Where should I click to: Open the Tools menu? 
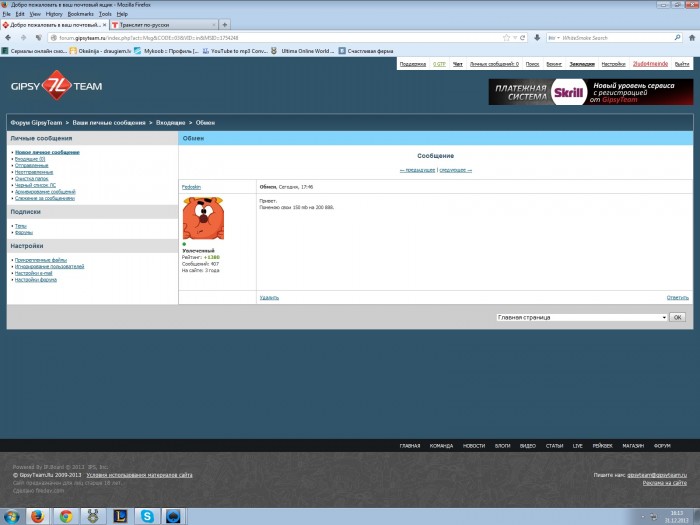click(105, 14)
